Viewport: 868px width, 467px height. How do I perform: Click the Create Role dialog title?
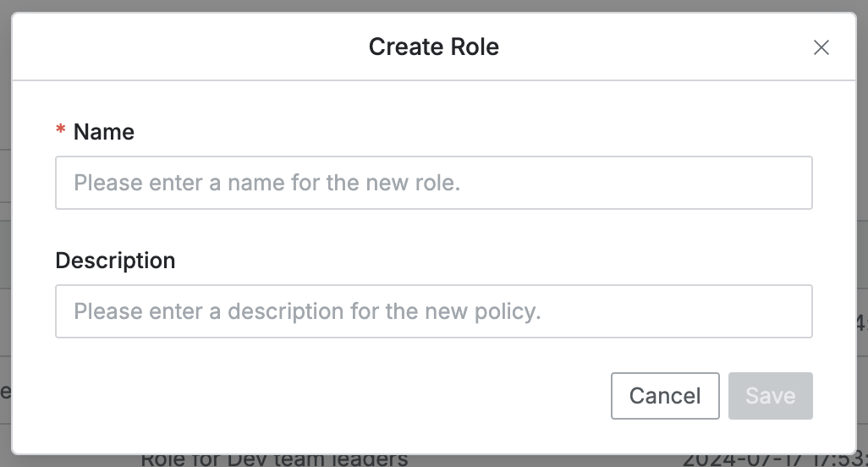(433, 47)
